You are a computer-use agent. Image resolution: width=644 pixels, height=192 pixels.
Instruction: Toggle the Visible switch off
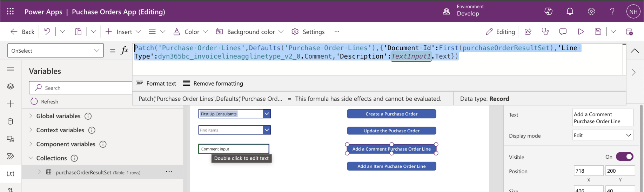(x=624, y=157)
